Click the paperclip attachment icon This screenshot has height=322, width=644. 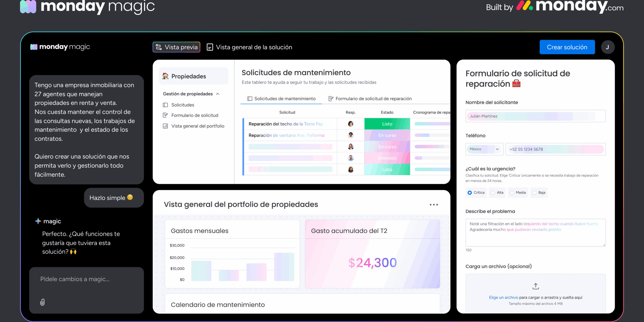click(43, 302)
